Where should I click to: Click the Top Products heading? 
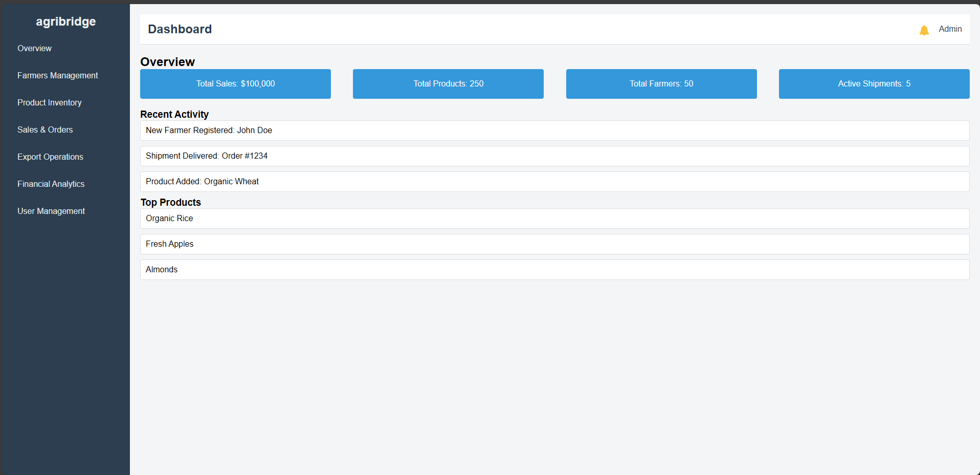[171, 202]
